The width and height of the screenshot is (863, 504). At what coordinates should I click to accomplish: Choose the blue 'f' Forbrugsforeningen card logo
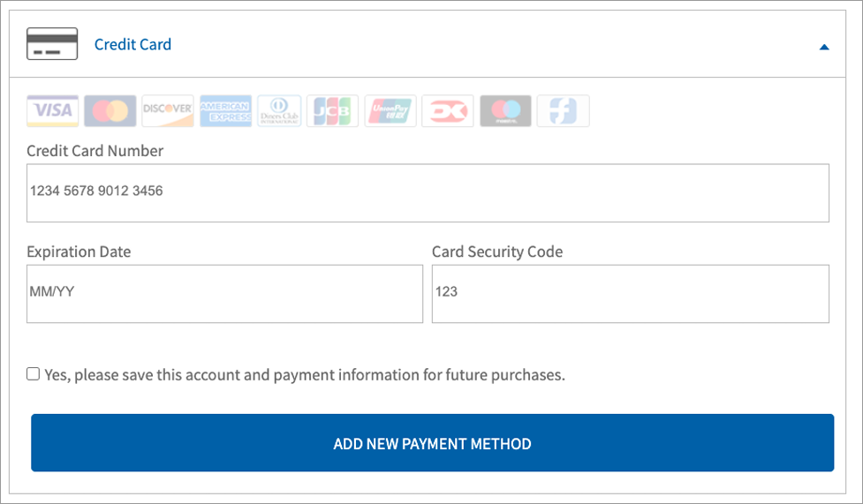click(563, 110)
